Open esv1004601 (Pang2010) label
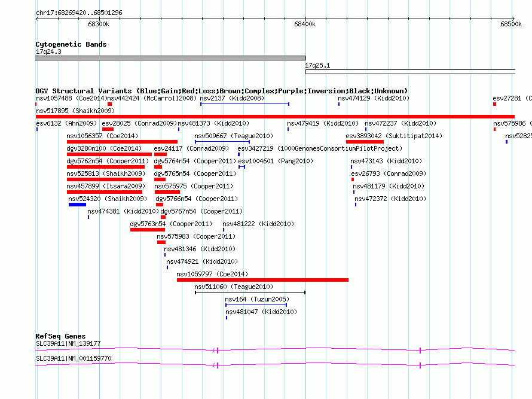The image size is (532, 399). 276,161
